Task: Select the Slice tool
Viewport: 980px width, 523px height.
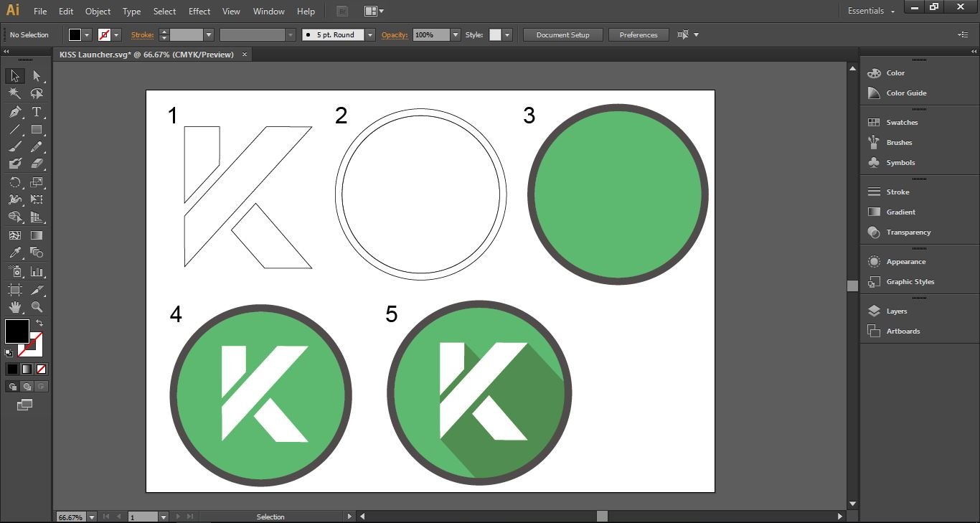Action: click(37, 290)
